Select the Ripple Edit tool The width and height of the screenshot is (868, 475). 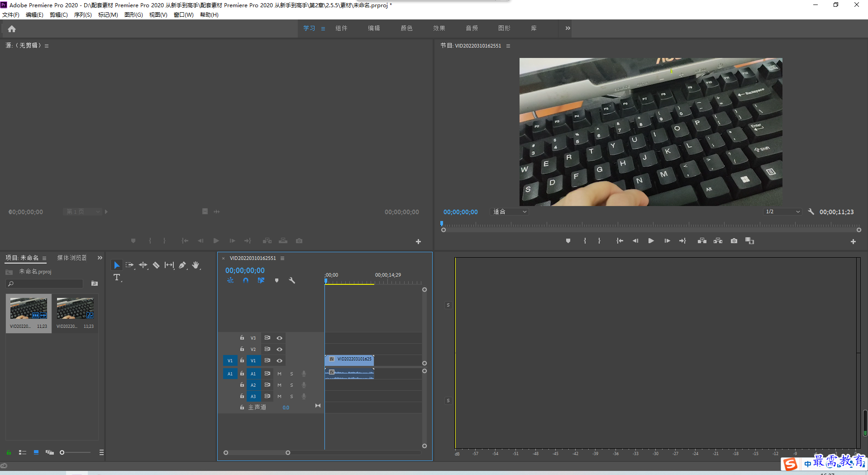point(143,265)
